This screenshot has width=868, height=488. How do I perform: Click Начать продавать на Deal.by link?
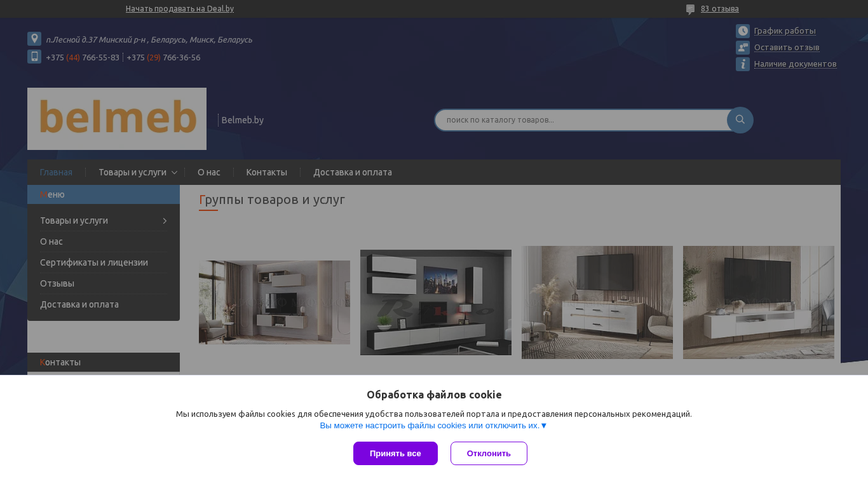[180, 9]
